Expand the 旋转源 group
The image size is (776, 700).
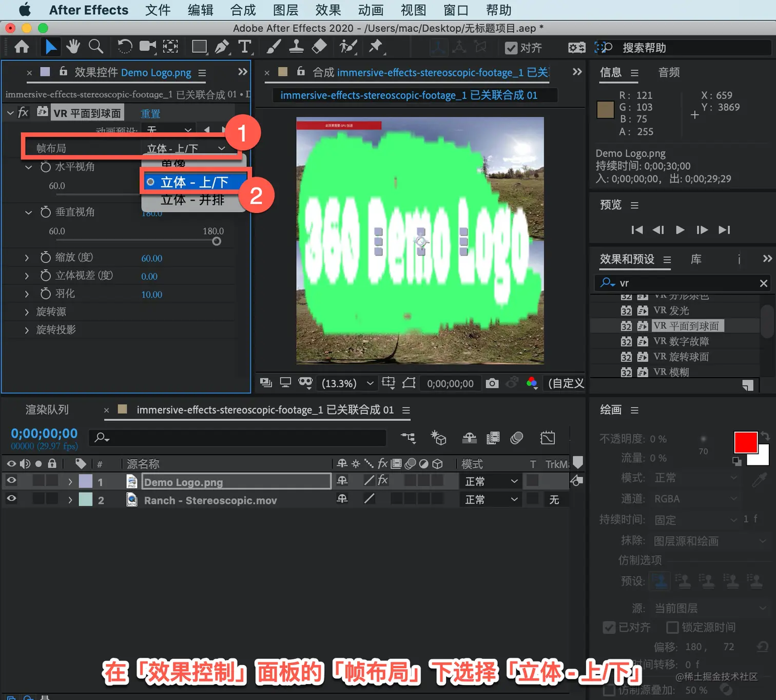(x=27, y=312)
